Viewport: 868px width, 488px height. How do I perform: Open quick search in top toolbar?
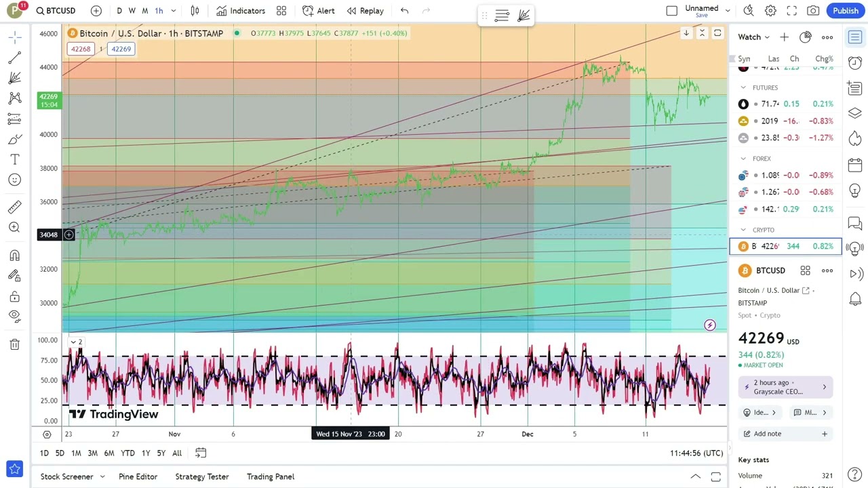click(x=749, y=11)
